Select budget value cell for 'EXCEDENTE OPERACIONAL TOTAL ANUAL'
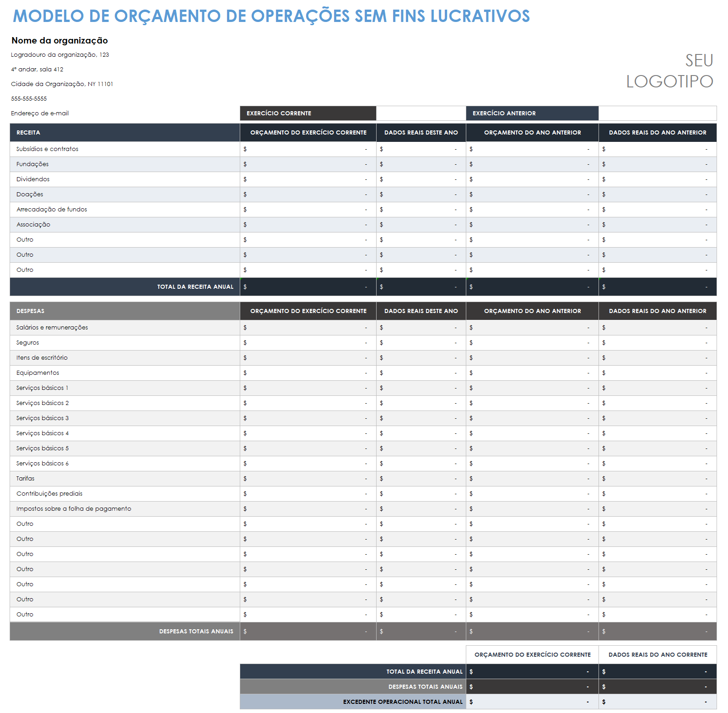Image resolution: width=728 pixels, height=713 pixels. [x=532, y=702]
